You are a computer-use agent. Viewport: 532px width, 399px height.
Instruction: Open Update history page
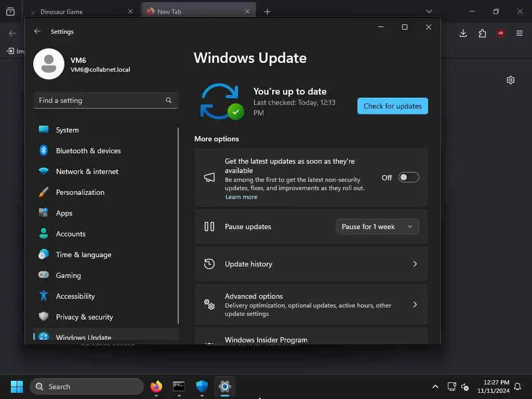coord(311,264)
